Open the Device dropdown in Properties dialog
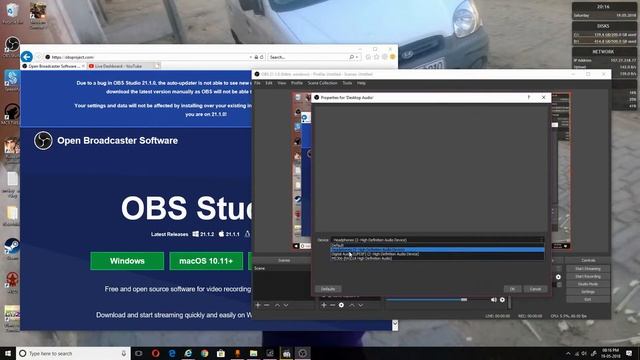Screen dimensions: 640x360 click(437, 240)
